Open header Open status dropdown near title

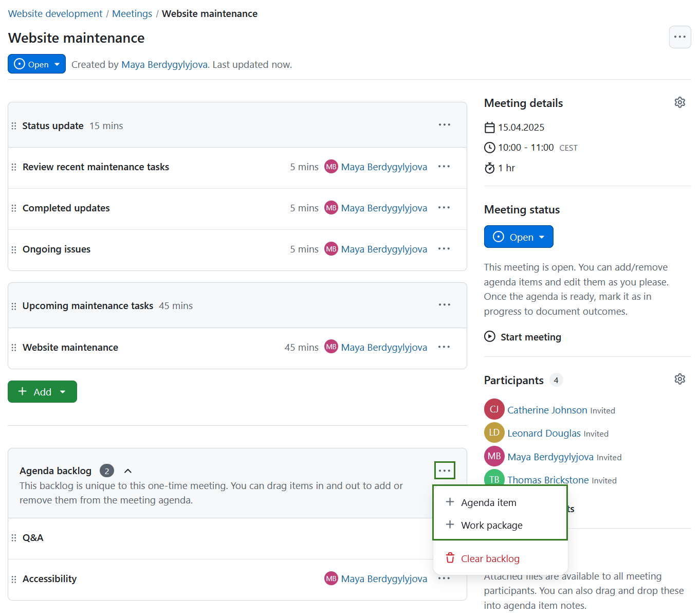(x=36, y=64)
